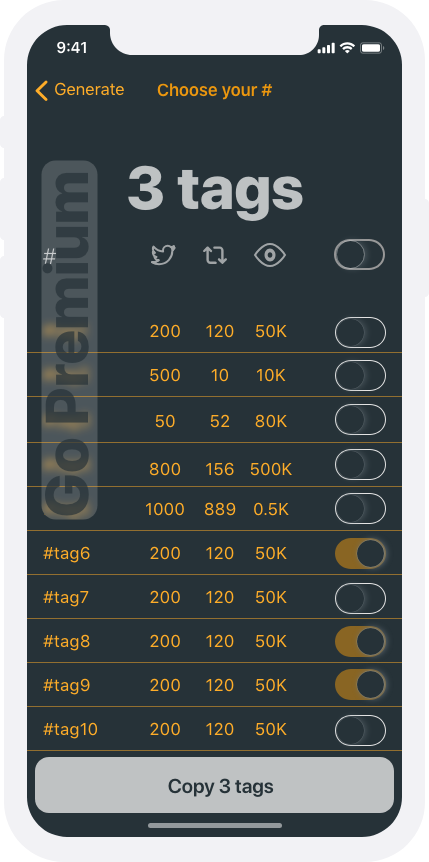This screenshot has width=429, height=862.
Task: Tap the Wi-Fi icon in status bar
Action: [x=347, y=48]
